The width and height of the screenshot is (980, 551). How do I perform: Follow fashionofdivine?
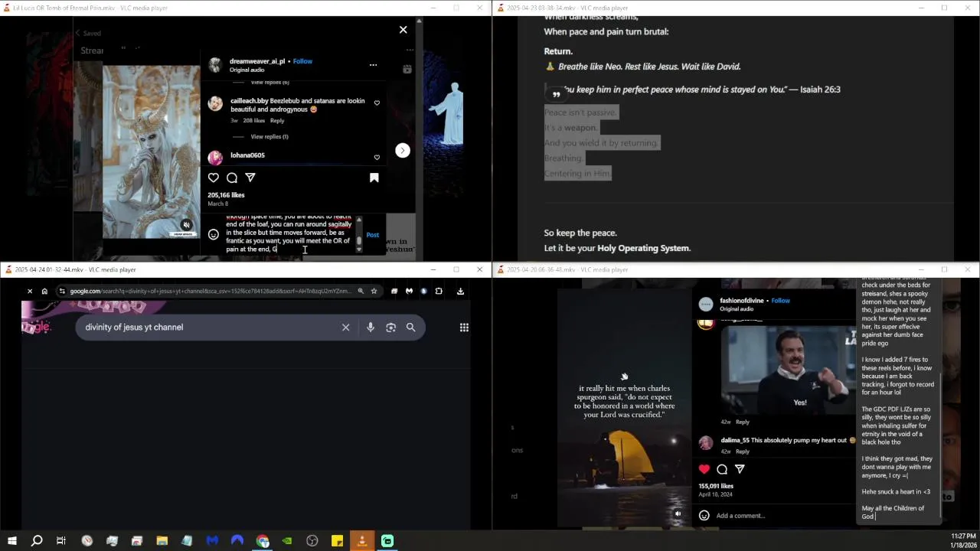point(780,301)
